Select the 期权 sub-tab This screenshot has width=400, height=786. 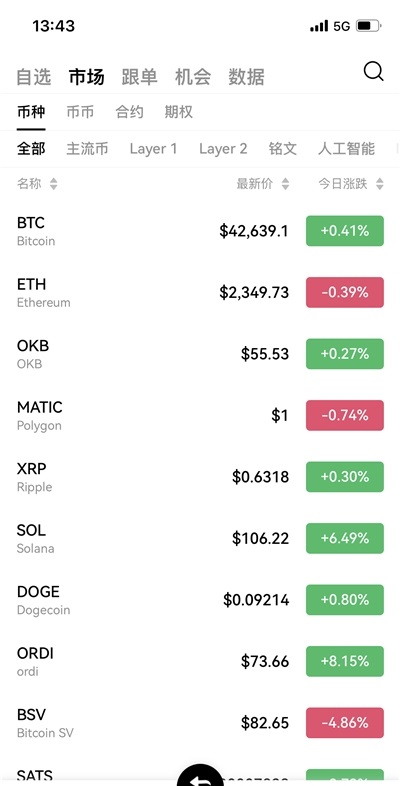pyautogui.click(x=178, y=112)
